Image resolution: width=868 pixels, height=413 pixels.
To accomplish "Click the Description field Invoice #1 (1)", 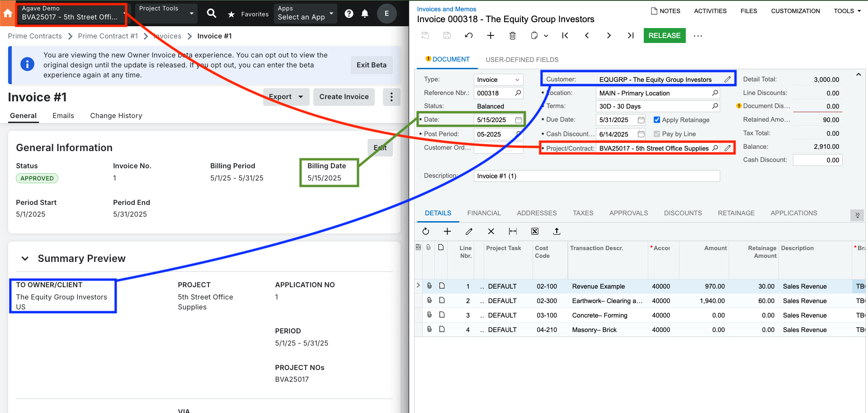I will point(597,176).
